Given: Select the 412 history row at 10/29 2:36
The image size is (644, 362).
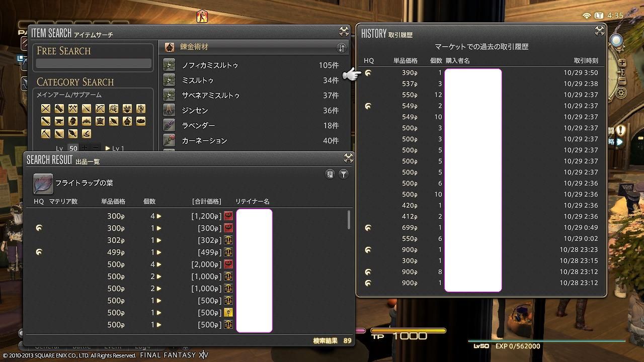Looking at the screenshot, I should tap(481, 217).
